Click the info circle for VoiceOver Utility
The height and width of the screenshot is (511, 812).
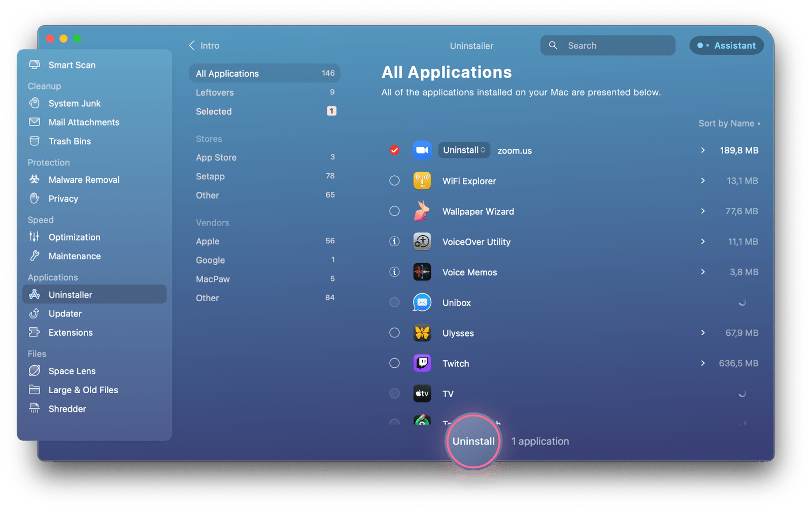point(394,241)
